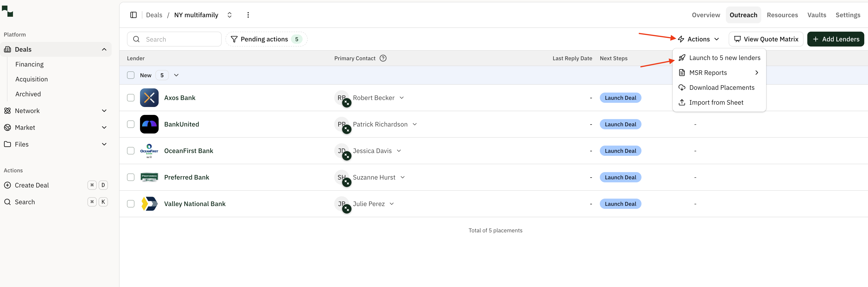Expand the Robert Becker contact dropdown
This screenshot has width=868, height=287.
click(402, 98)
